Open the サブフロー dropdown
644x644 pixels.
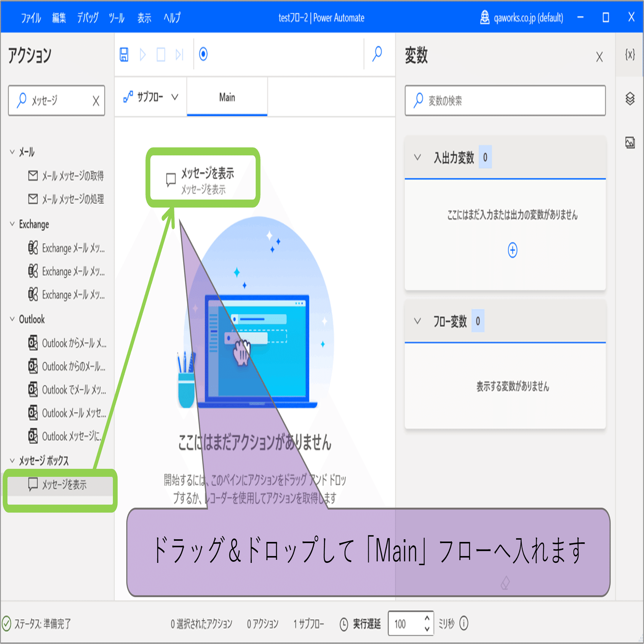(151, 97)
